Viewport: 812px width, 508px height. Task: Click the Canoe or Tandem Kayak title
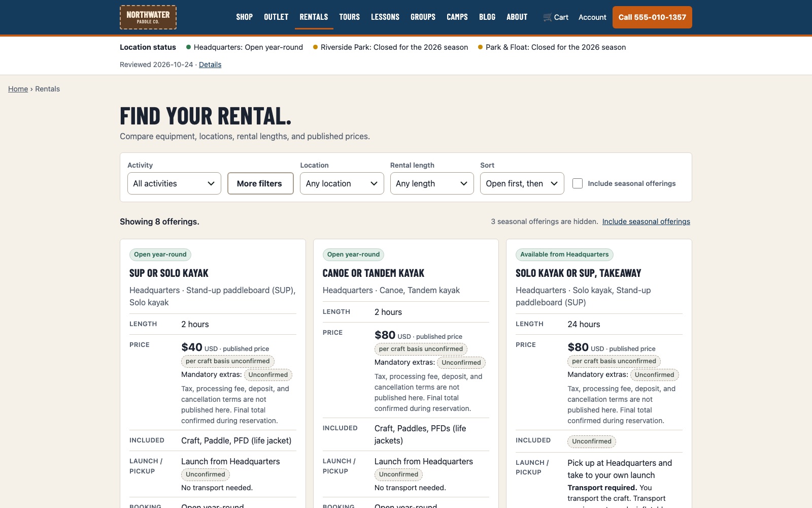coord(374,273)
